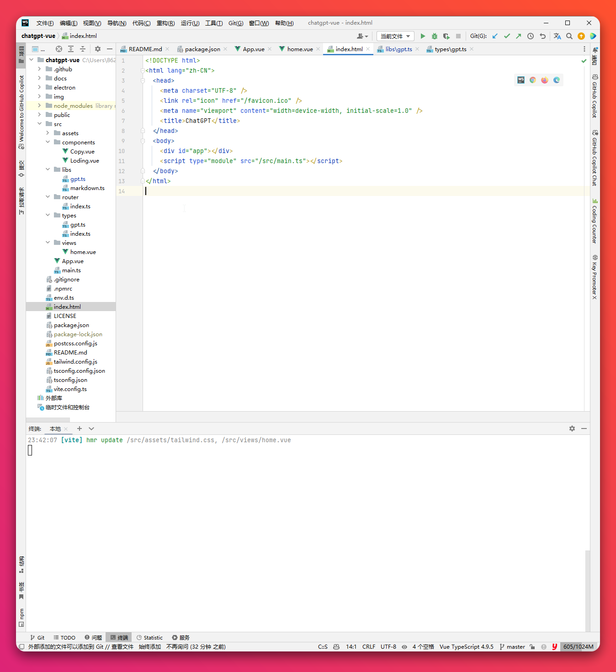Image resolution: width=616 pixels, height=672 pixels.
Task: Open page in Chrome browser icon
Action: [x=533, y=80]
